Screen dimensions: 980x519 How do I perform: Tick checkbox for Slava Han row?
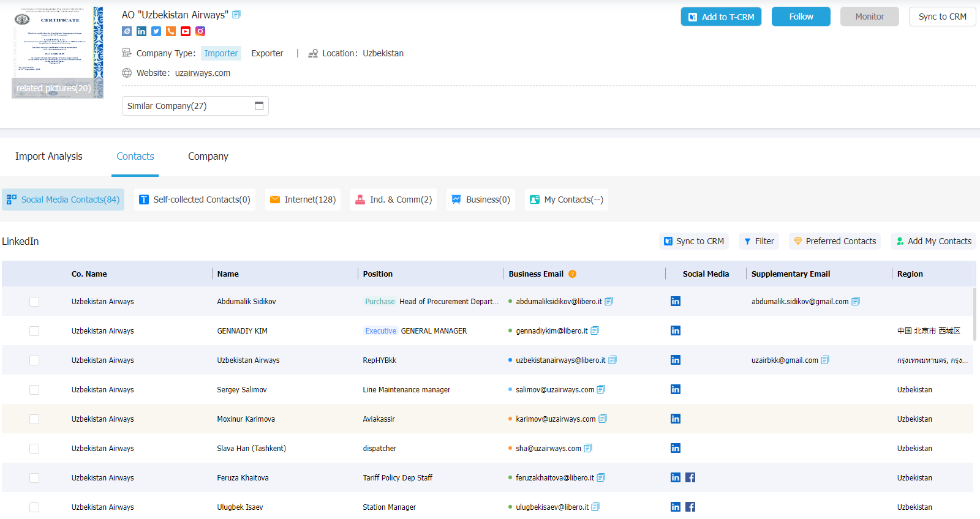34,449
